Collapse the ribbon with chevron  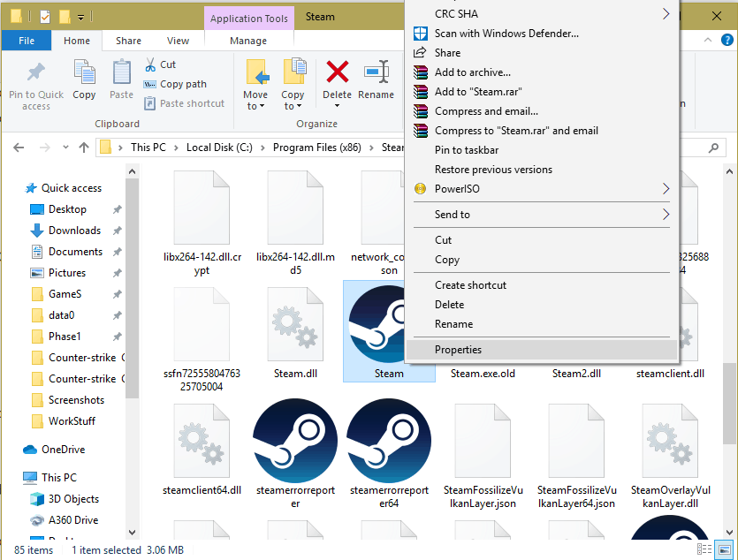[x=707, y=41]
